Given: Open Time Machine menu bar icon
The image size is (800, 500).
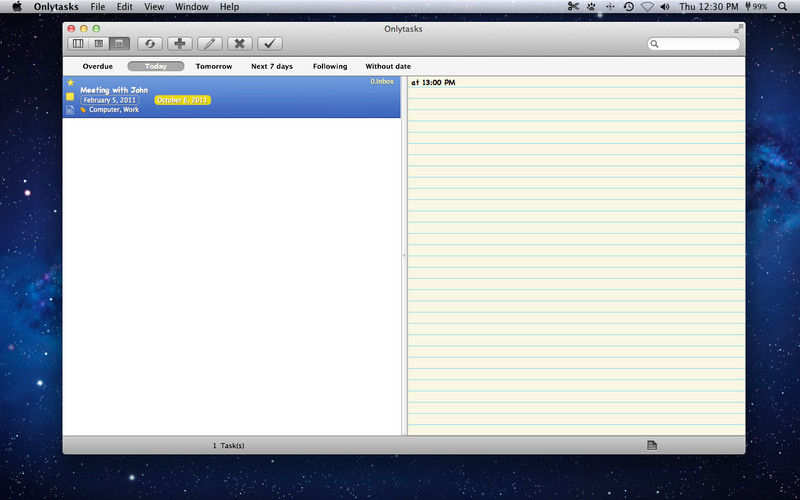Looking at the screenshot, I should click(629, 7).
